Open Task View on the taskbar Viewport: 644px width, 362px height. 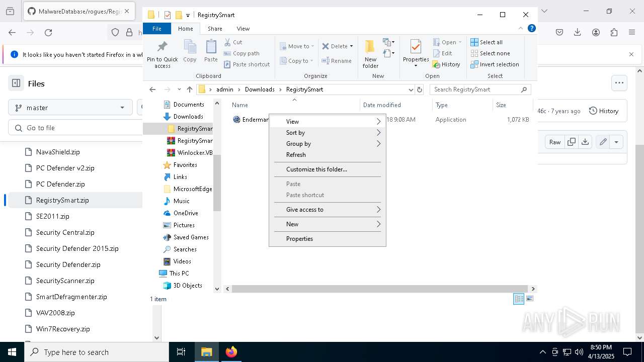tap(181, 352)
